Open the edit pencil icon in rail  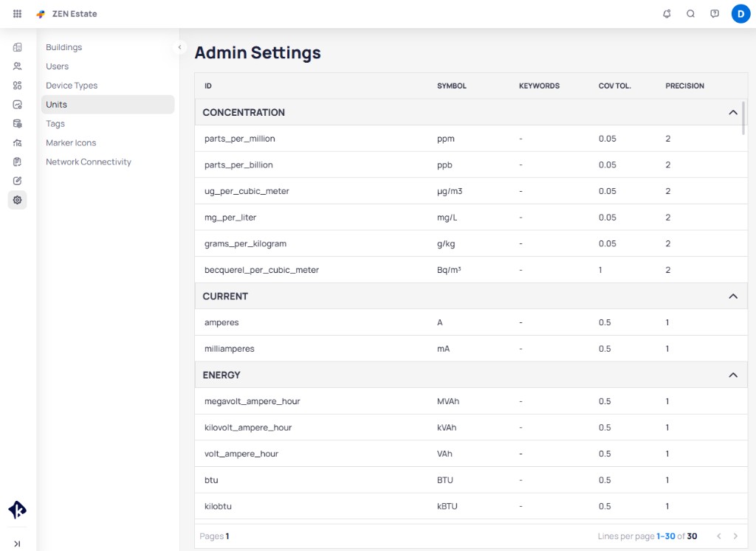coord(18,181)
